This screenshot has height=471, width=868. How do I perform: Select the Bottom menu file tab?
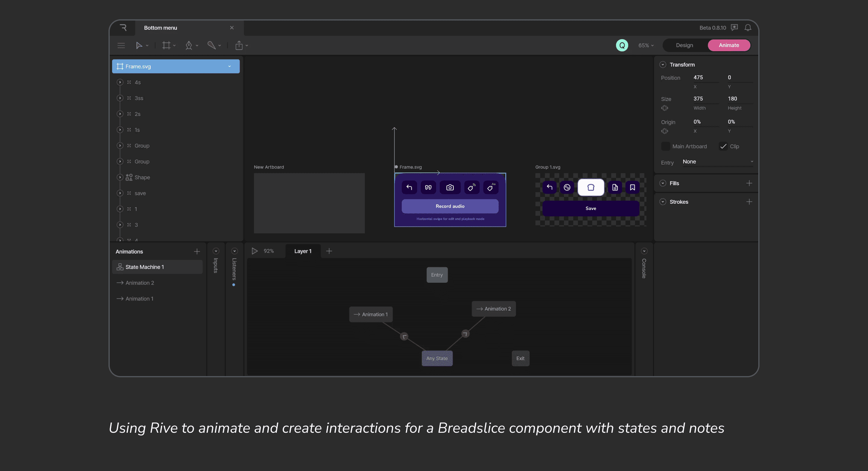pyautogui.click(x=189, y=28)
